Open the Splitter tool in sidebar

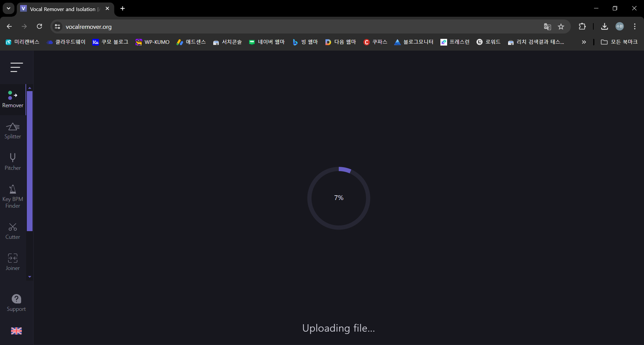pyautogui.click(x=13, y=131)
